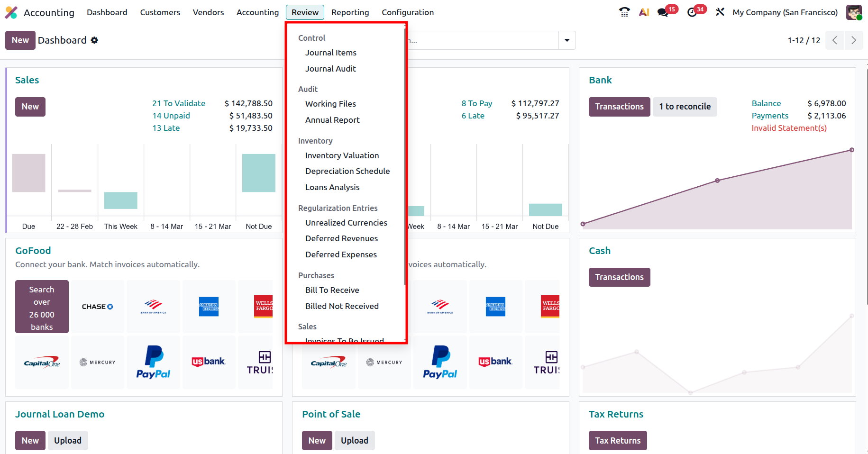Open the Accounting app logo icon

click(11, 12)
